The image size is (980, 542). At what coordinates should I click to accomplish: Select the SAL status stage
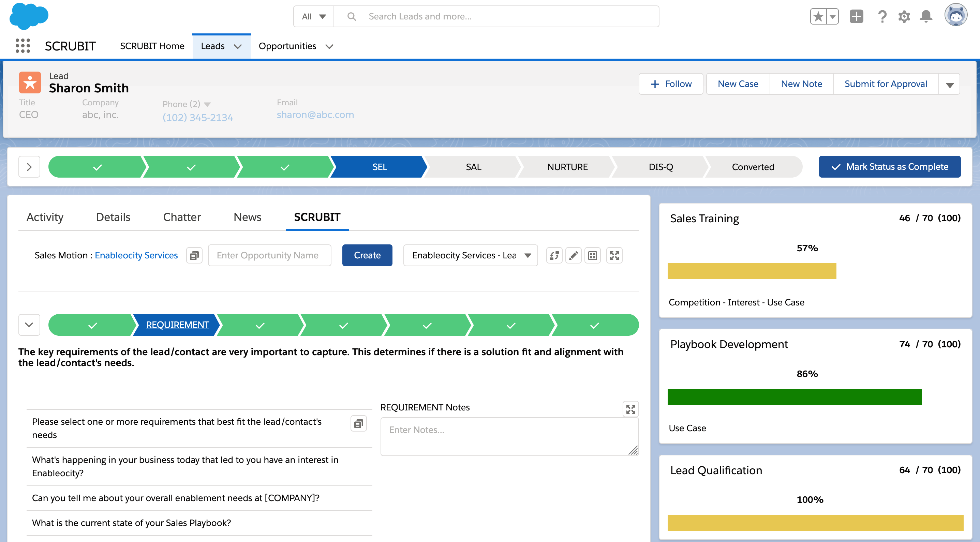coord(473,167)
